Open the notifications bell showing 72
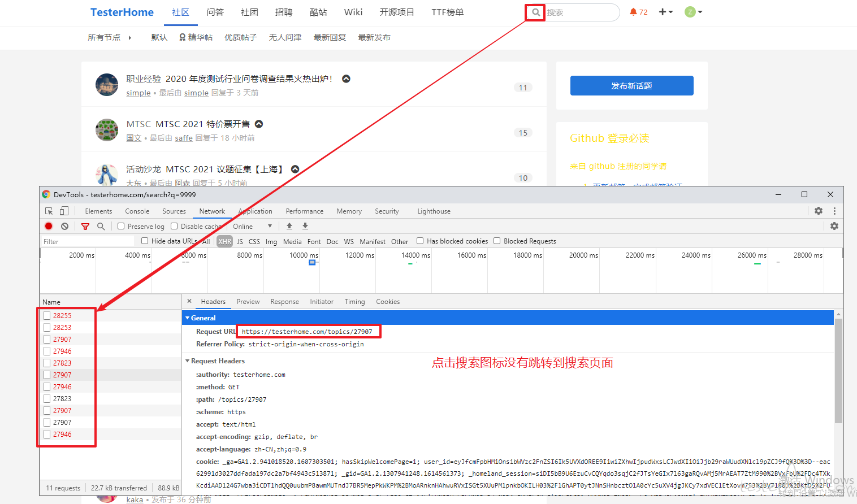Viewport: 857px width, 504px height. tap(639, 12)
